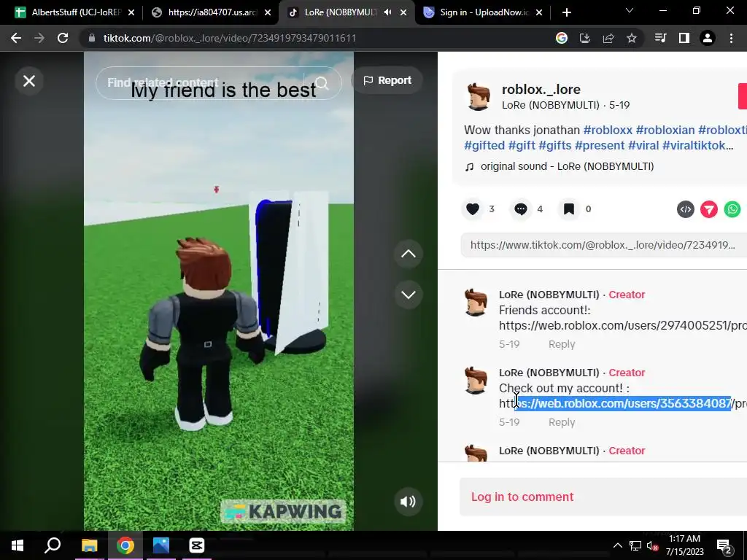This screenshot has width=747, height=560.
Task: Open Photos app from taskbar
Action: click(161, 545)
